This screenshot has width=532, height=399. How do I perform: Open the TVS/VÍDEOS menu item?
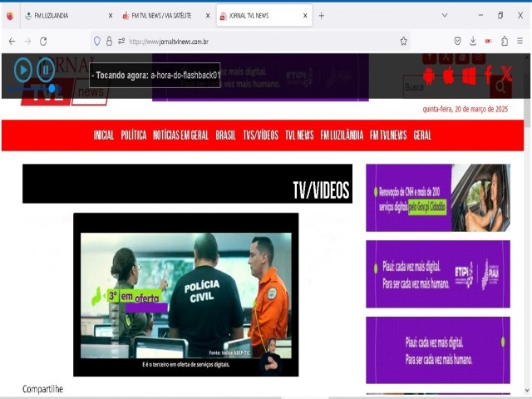(x=260, y=135)
